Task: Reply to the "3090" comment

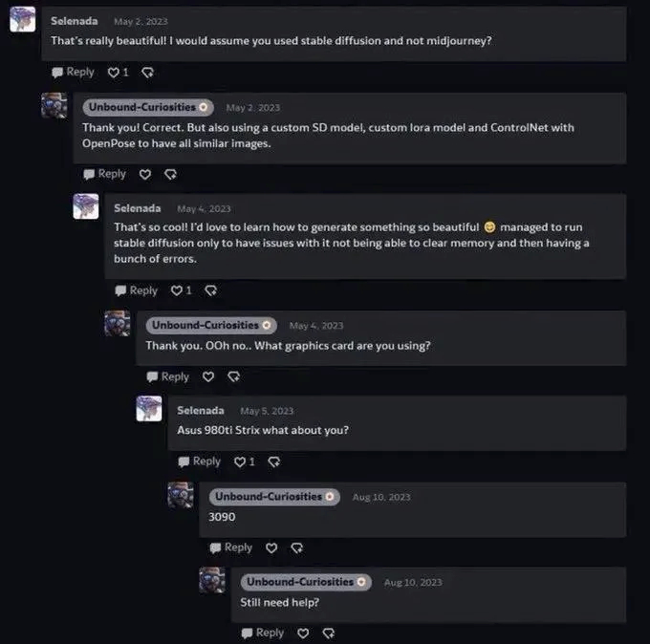Action: 230,547
